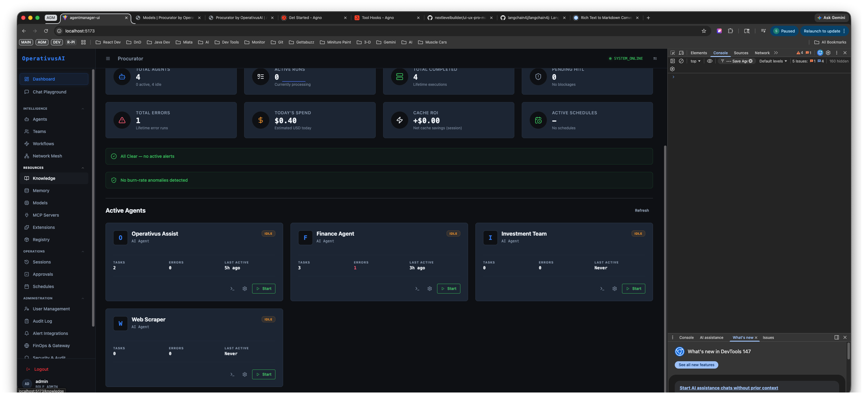Start the Finance Agent
The image size is (868, 417).
pos(448,289)
